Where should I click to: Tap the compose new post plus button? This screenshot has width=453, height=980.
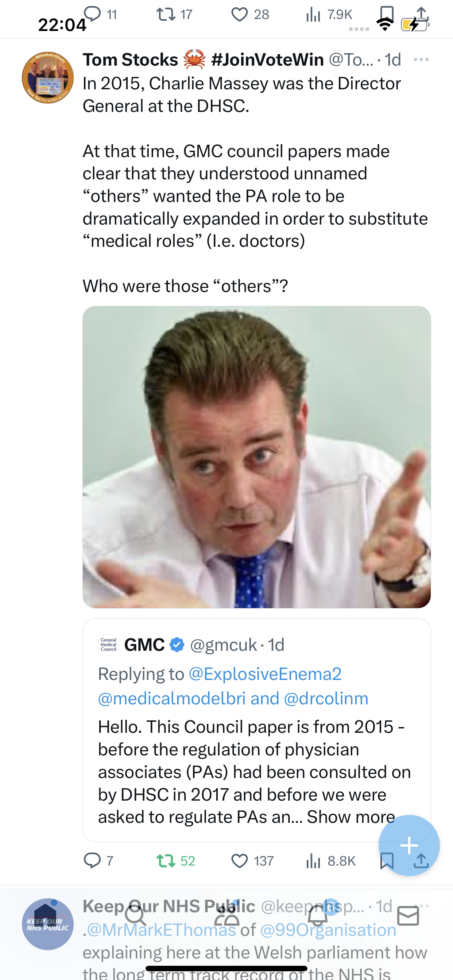(x=409, y=845)
